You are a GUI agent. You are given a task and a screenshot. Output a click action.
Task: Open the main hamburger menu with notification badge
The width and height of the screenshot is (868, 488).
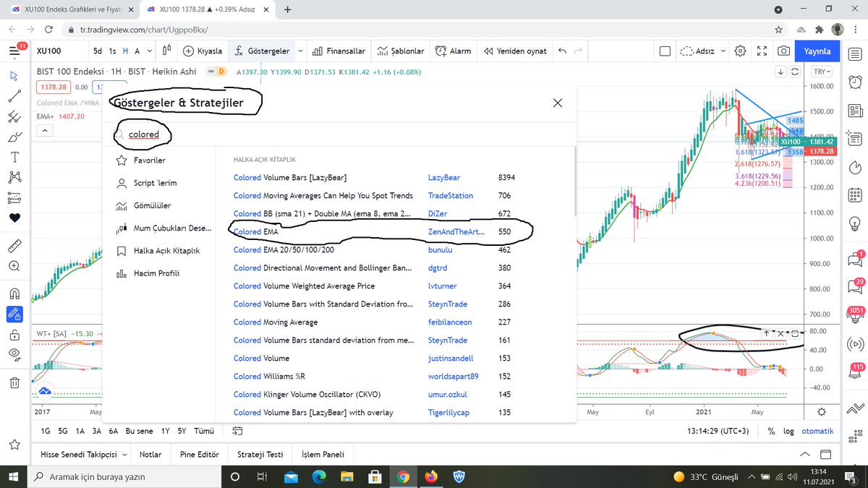(15, 51)
